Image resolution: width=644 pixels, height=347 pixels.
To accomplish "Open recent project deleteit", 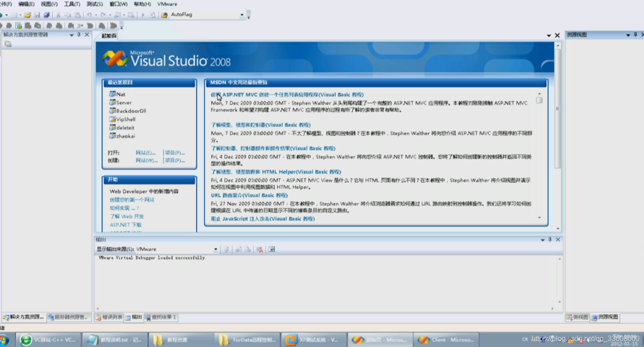I will pyautogui.click(x=125, y=127).
